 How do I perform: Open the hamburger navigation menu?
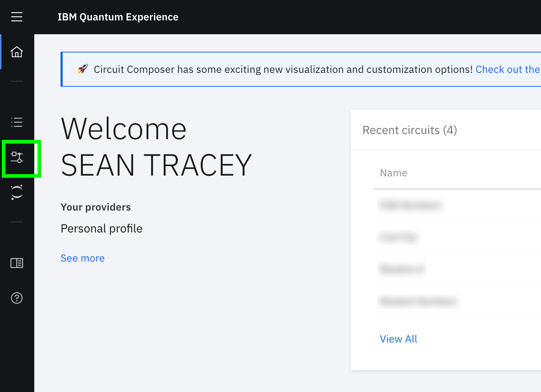click(17, 17)
